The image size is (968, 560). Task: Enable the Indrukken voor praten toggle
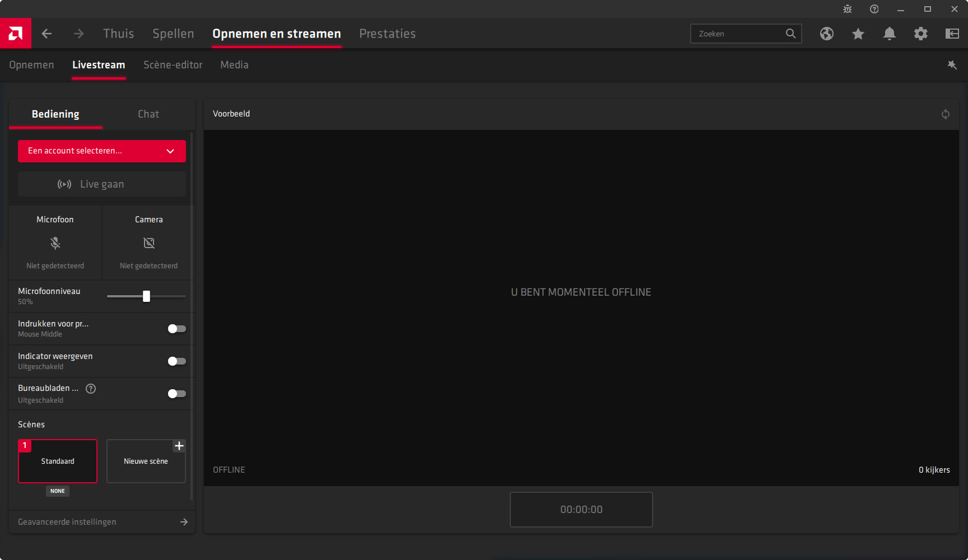[176, 329]
